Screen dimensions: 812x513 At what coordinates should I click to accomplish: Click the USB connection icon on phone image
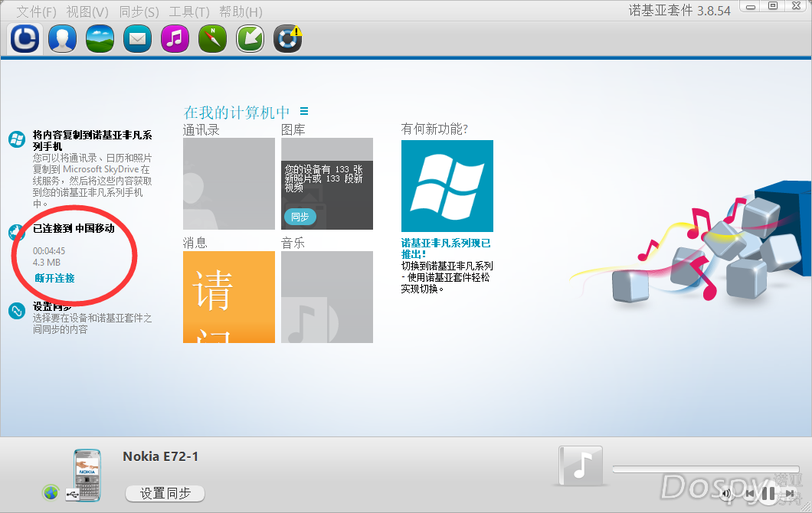point(73,495)
